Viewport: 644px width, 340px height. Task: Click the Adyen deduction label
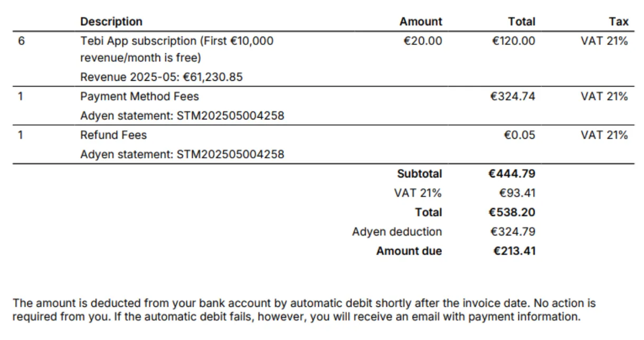click(397, 232)
